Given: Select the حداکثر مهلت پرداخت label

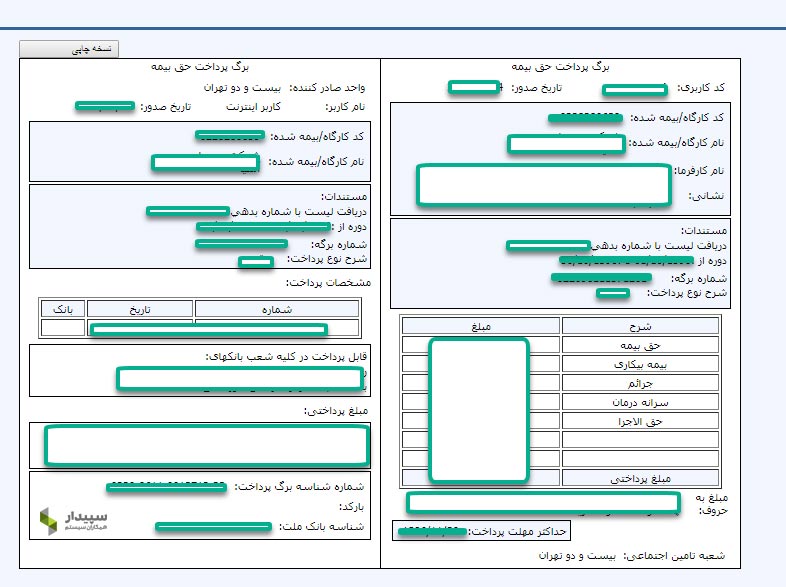Looking at the screenshot, I should (x=517, y=531).
